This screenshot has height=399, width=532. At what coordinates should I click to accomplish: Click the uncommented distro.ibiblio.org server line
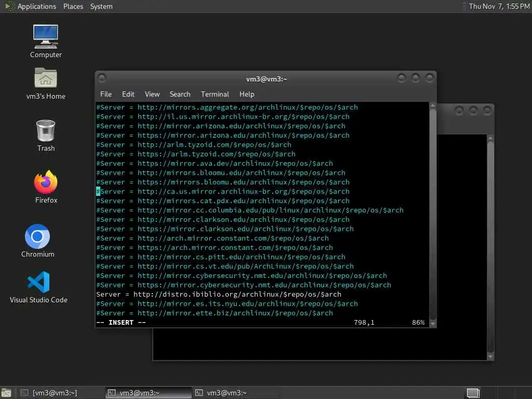[x=219, y=295]
